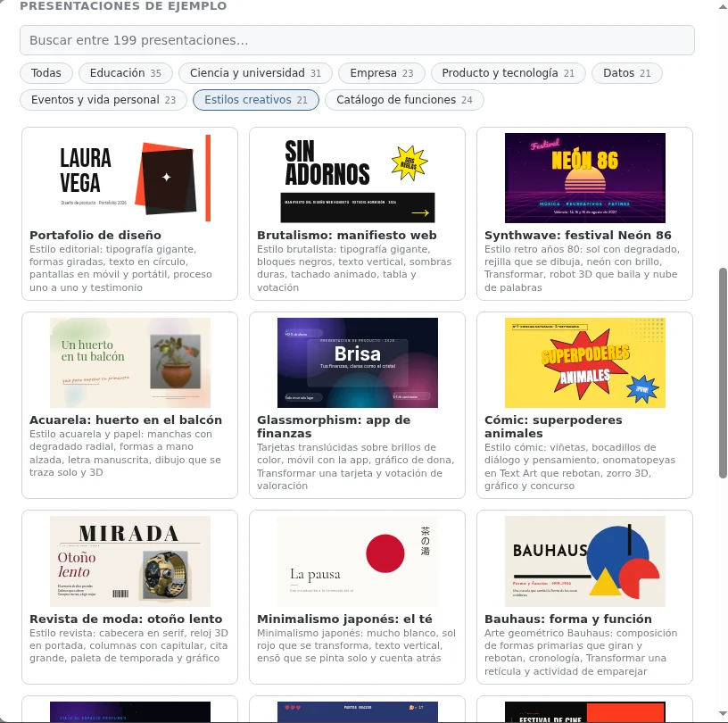The width and height of the screenshot is (728, 723).
Task: Select the Todas filter chip
Action: (x=46, y=73)
